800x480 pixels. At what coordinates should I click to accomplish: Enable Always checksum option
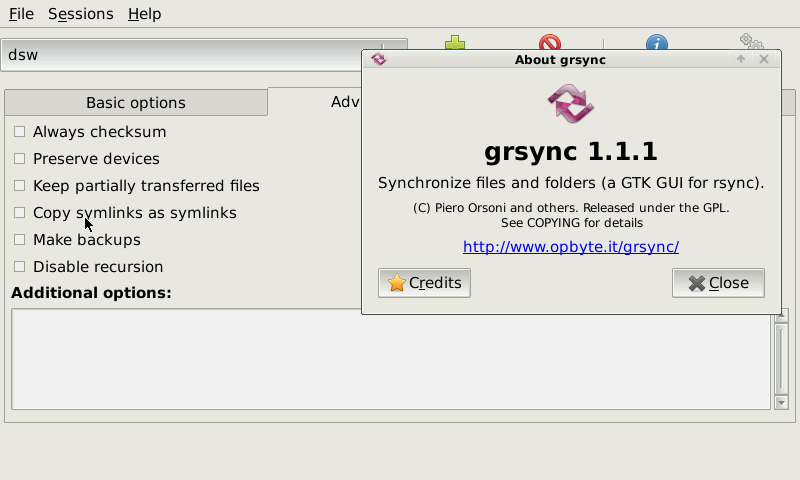(x=19, y=132)
